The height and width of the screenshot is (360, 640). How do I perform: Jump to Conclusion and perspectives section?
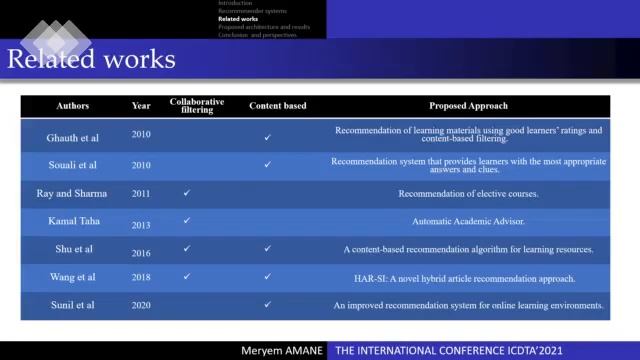(x=258, y=35)
